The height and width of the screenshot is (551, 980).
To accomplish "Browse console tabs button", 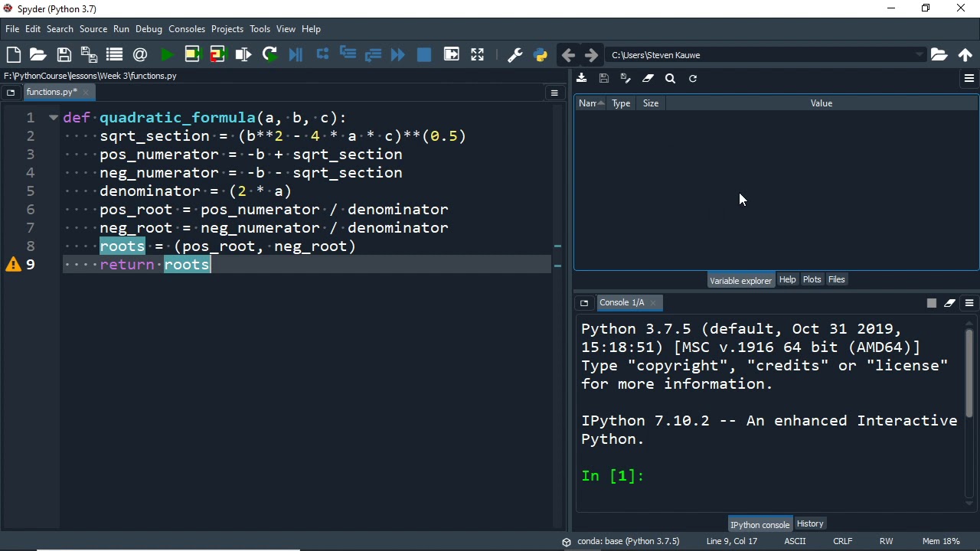I will 584,303.
